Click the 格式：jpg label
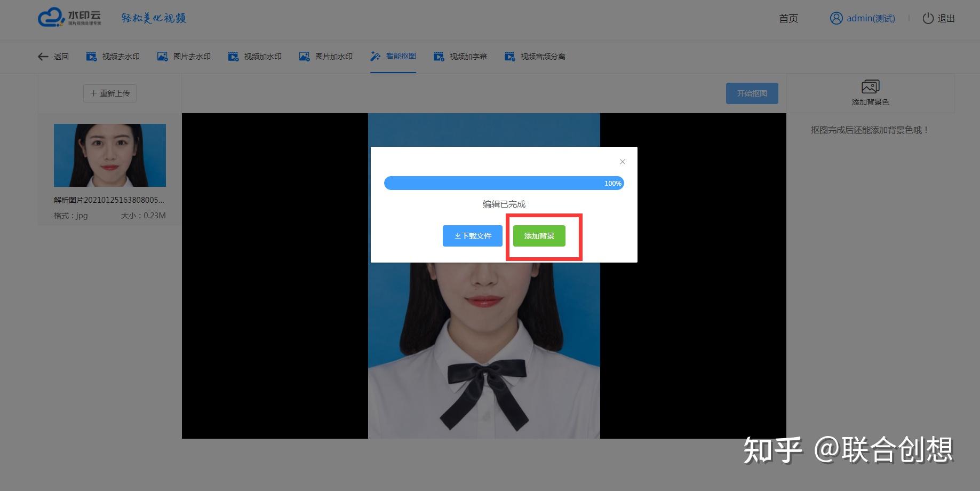Screen dimensions: 980x491 pos(71,216)
